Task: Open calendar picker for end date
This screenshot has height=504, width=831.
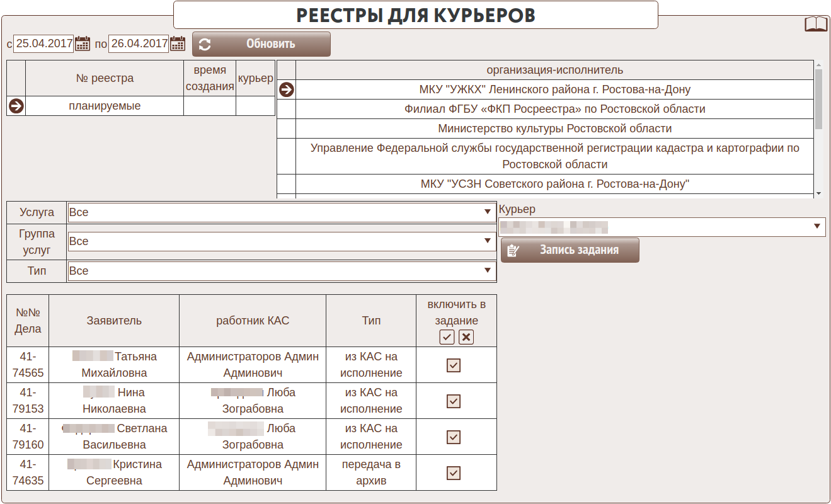Action: [178, 43]
